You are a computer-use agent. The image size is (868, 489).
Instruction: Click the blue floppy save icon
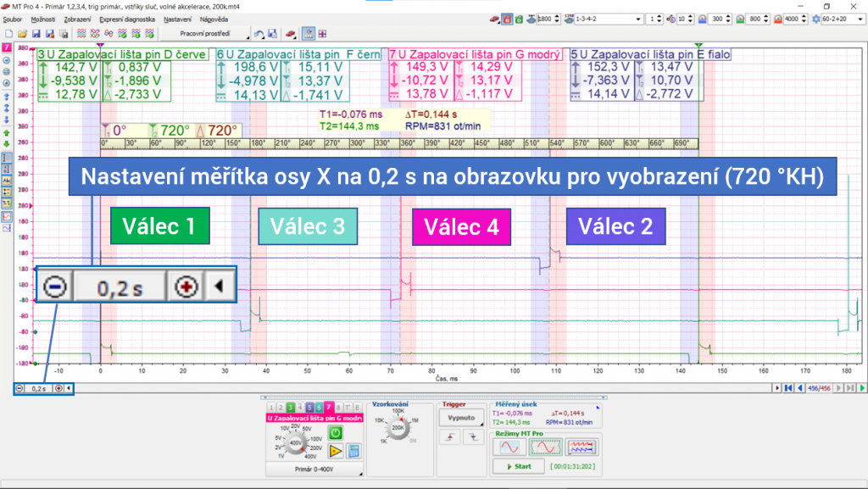tap(36, 34)
